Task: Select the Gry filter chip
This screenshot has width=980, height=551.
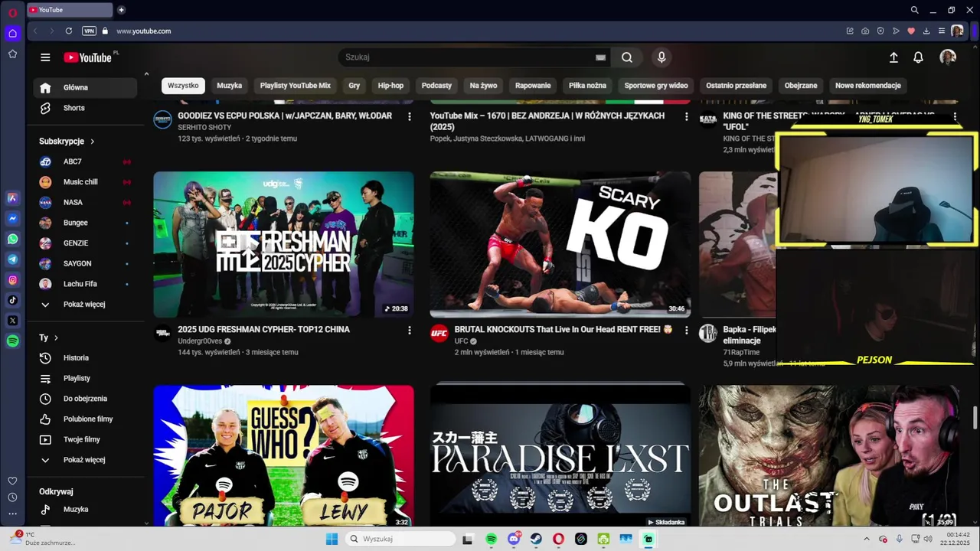Action: tap(354, 86)
